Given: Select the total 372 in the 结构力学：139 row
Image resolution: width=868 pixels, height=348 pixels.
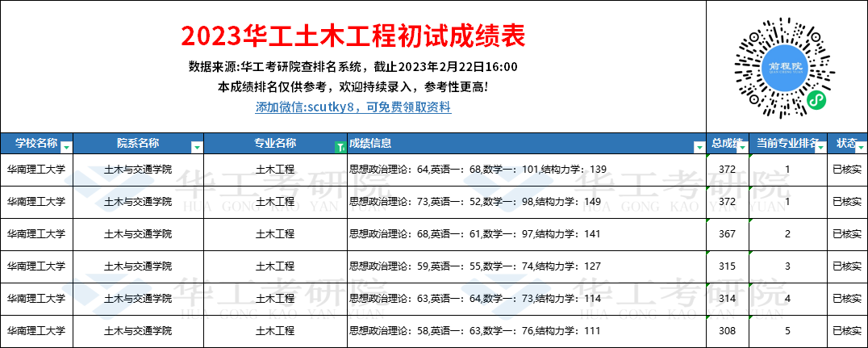Looking at the screenshot, I should click(728, 170).
